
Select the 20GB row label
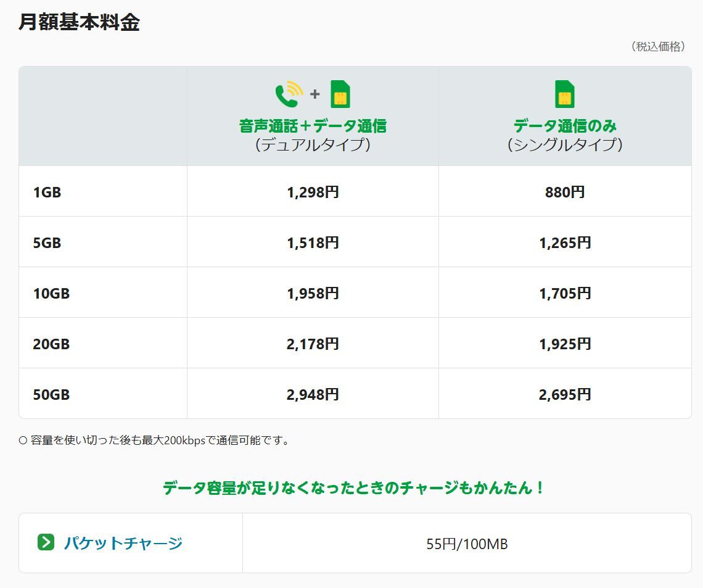51,344
